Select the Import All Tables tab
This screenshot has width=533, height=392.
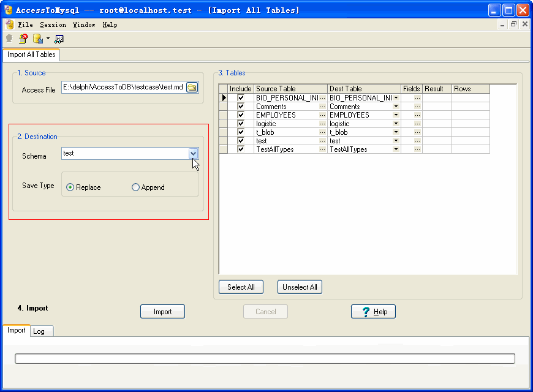[x=31, y=55]
